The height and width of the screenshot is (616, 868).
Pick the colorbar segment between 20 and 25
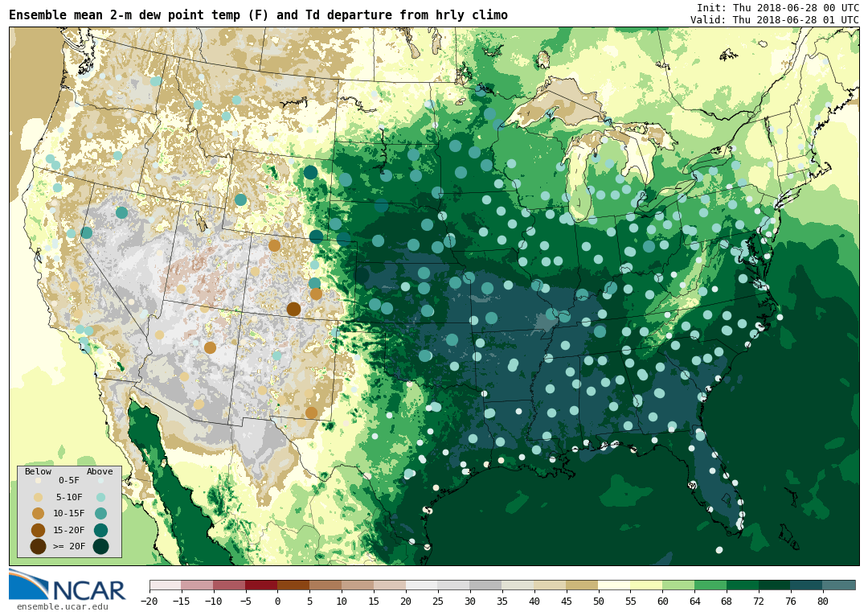click(x=423, y=585)
